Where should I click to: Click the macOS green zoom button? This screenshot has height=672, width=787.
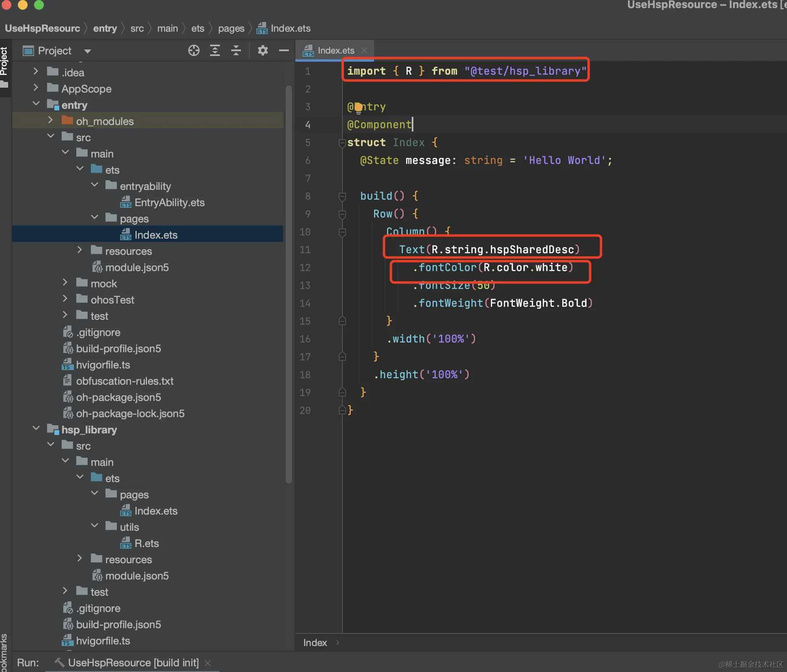tap(39, 4)
